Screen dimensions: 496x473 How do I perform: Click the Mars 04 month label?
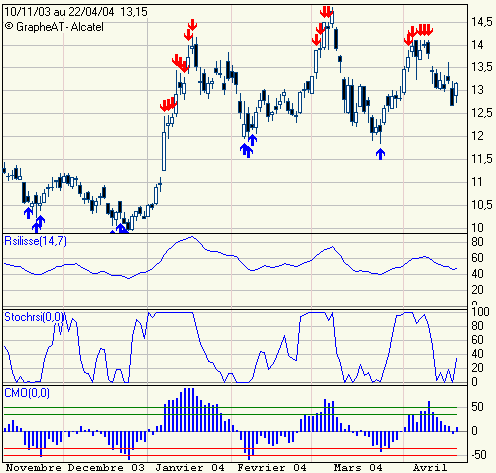click(358, 468)
